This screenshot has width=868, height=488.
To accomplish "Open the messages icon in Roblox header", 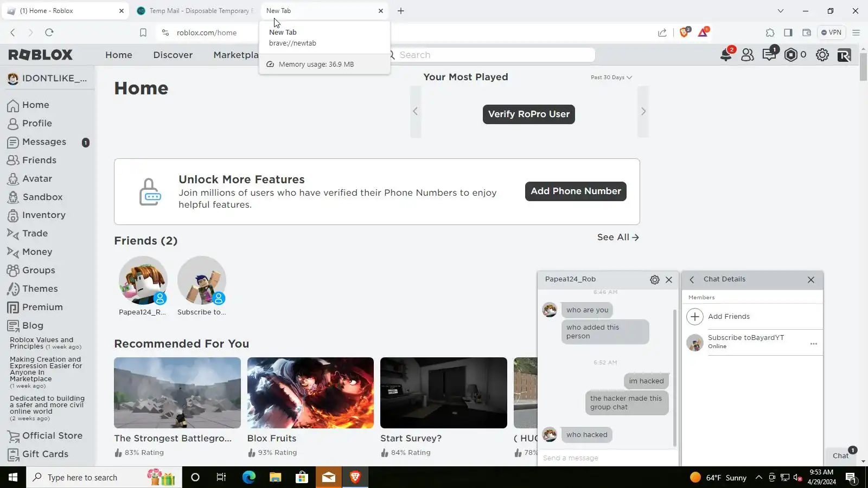I will pos(769,55).
